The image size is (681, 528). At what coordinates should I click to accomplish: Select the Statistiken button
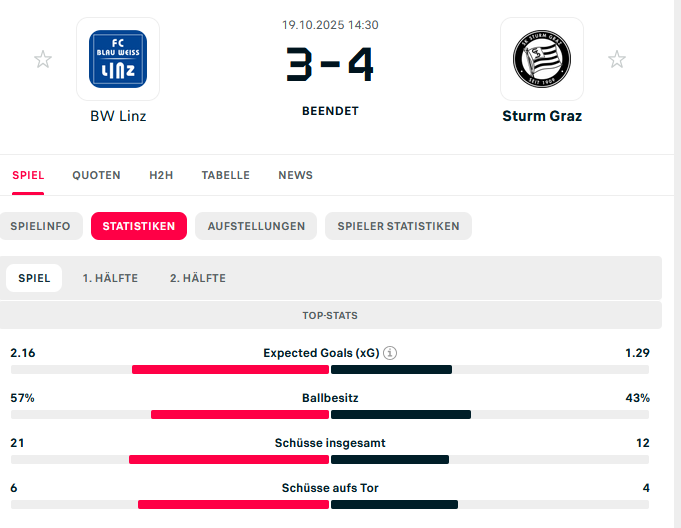138,226
